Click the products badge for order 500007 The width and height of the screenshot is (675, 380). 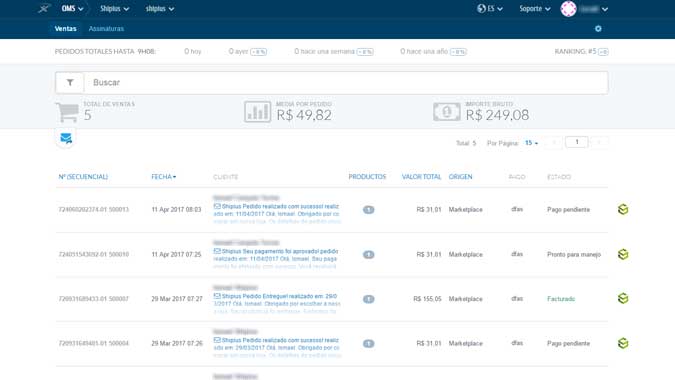[x=368, y=299]
